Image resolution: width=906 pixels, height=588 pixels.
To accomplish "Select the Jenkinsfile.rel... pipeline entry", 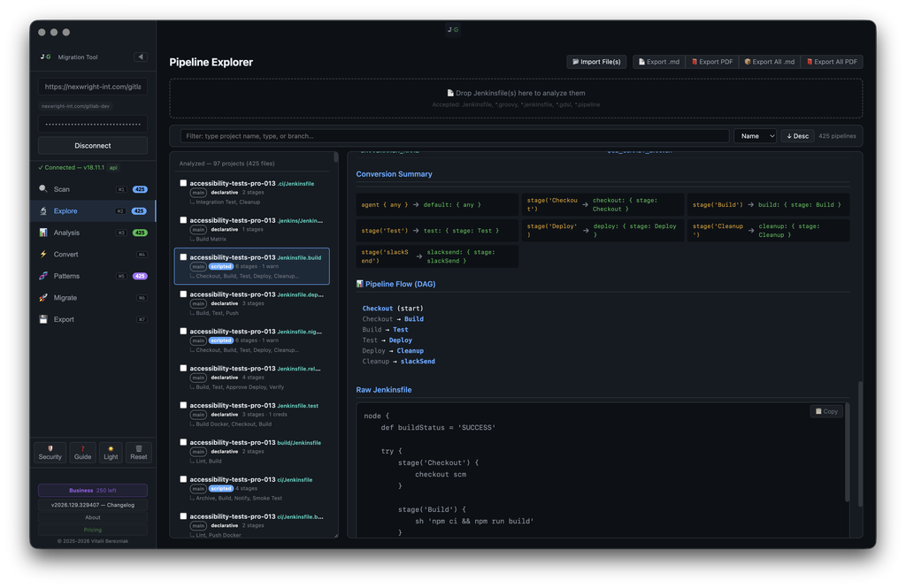I will (x=252, y=378).
